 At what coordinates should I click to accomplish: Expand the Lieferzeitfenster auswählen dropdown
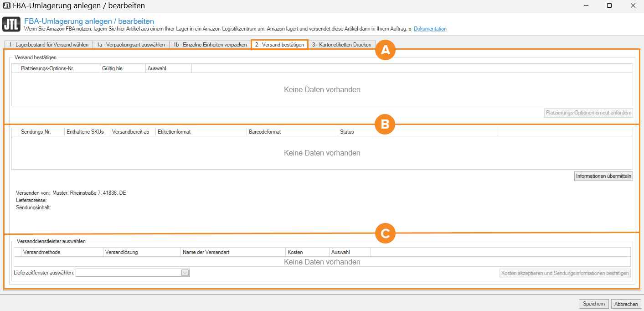pos(185,273)
